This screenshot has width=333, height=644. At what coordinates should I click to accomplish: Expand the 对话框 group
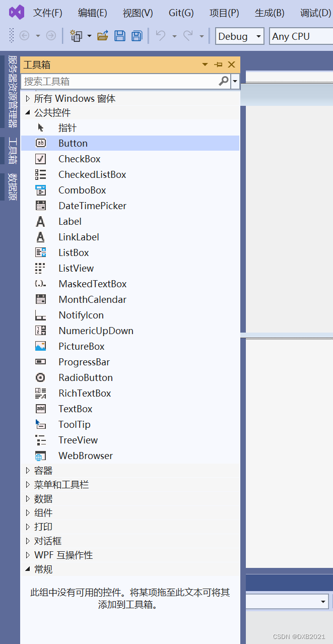coord(28,541)
